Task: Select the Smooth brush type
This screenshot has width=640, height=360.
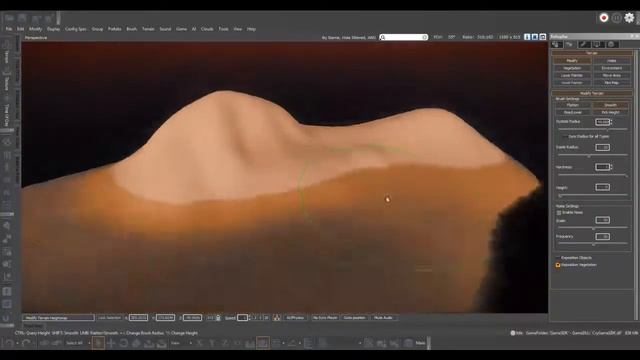Action: pyautogui.click(x=610, y=105)
